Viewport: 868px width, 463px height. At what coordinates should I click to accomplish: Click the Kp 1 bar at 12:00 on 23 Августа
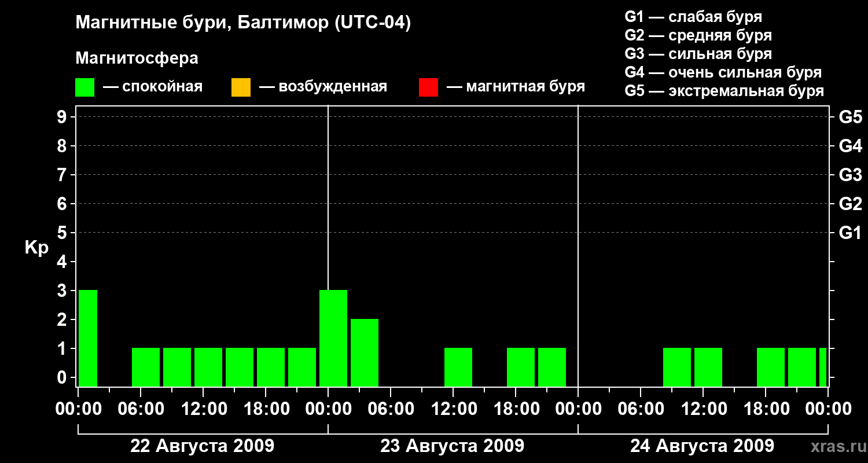(x=458, y=367)
